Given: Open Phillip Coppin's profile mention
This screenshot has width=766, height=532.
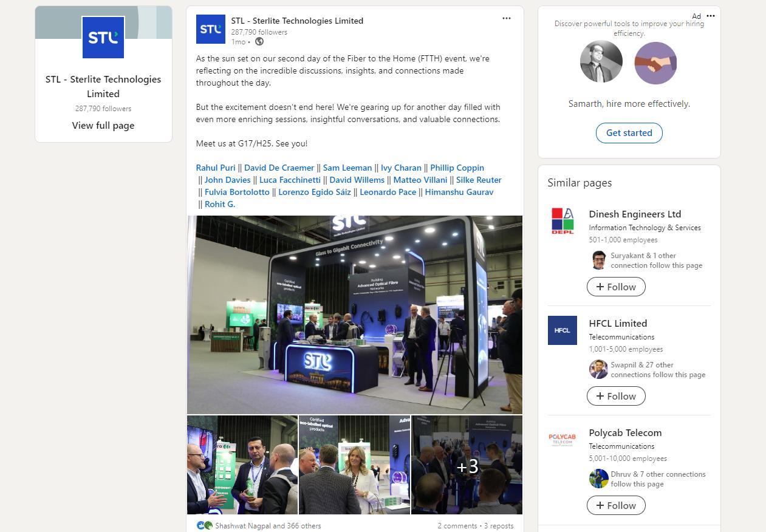Looking at the screenshot, I should point(457,168).
